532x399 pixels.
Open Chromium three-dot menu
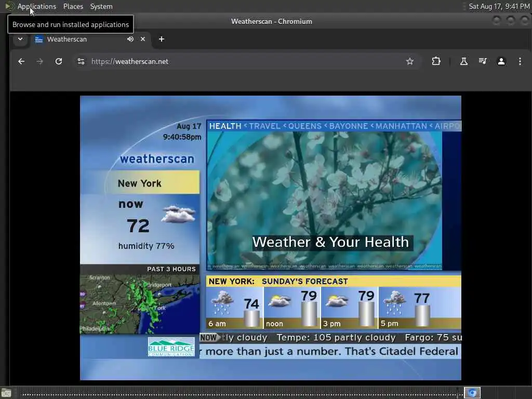point(520,61)
